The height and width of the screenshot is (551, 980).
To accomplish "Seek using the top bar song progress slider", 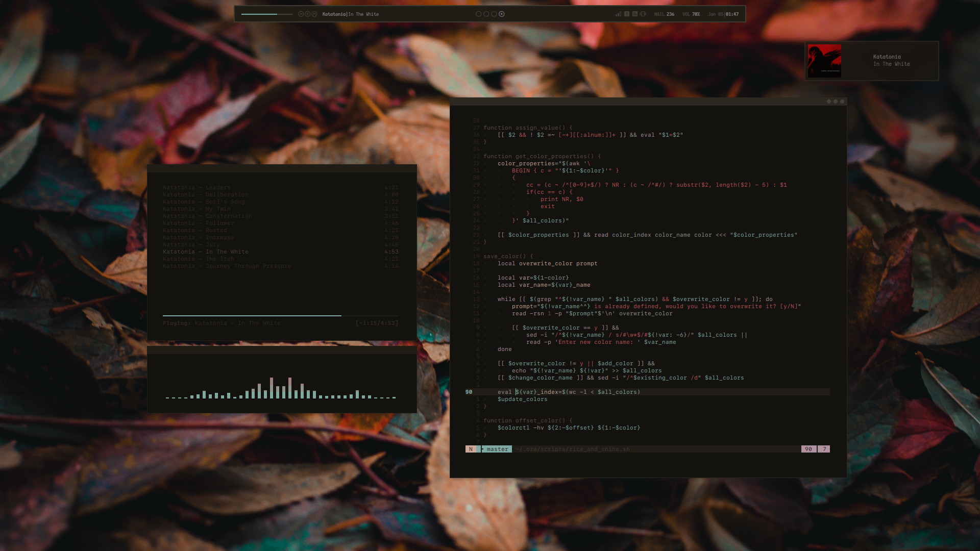I will (x=266, y=14).
